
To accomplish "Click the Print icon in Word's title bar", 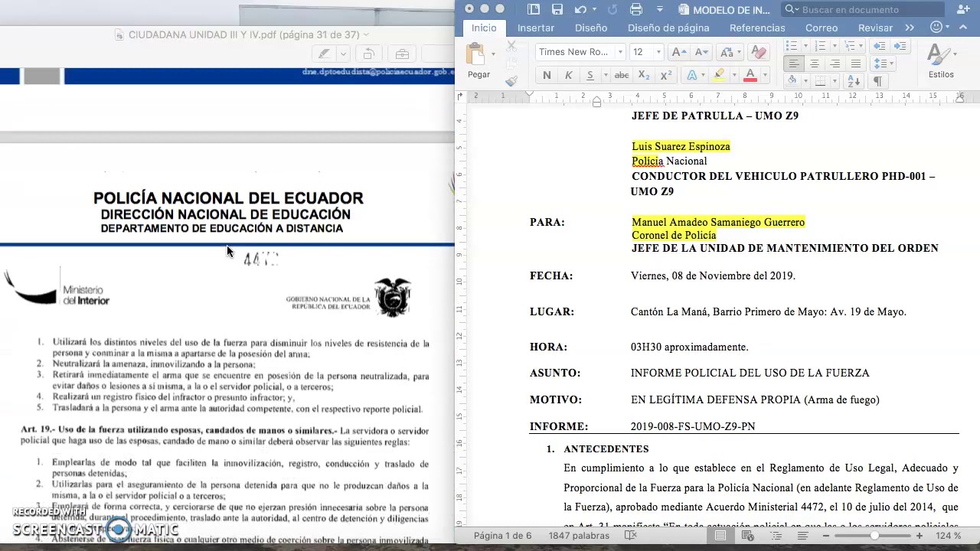I will point(636,9).
